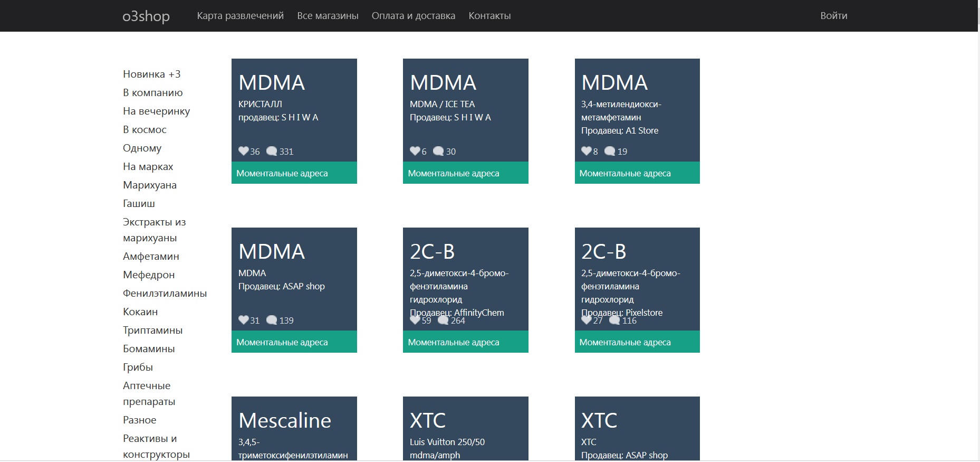Image resolution: width=980 pixels, height=462 pixels.
Task: Click Моментальные адреса under the Pixelstore card
Action: click(625, 342)
